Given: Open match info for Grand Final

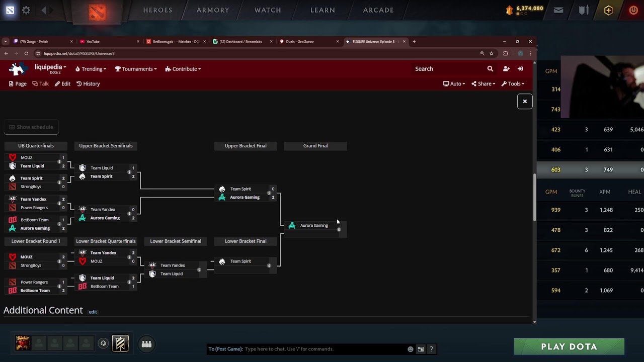Looking at the screenshot, I should pyautogui.click(x=339, y=230).
